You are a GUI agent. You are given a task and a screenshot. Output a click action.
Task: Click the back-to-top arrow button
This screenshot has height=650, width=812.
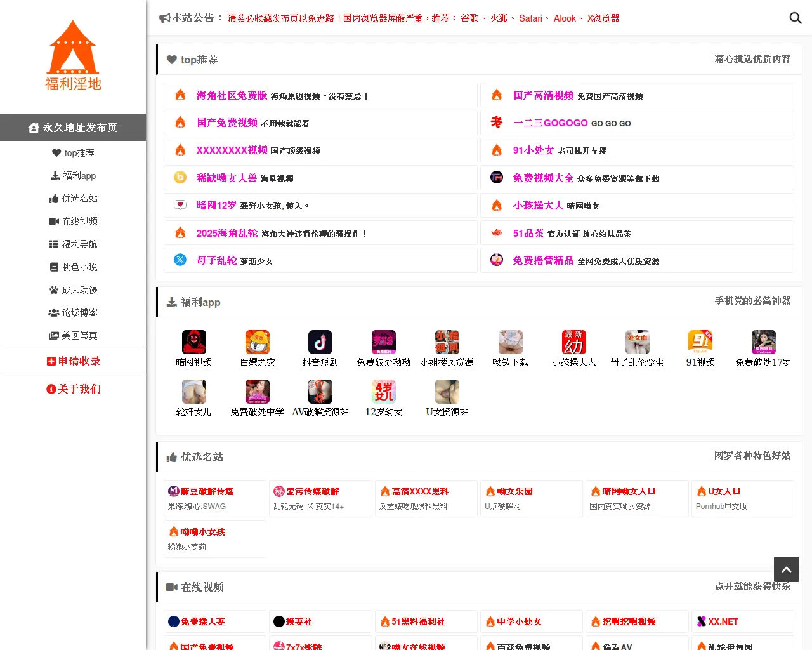(786, 569)
